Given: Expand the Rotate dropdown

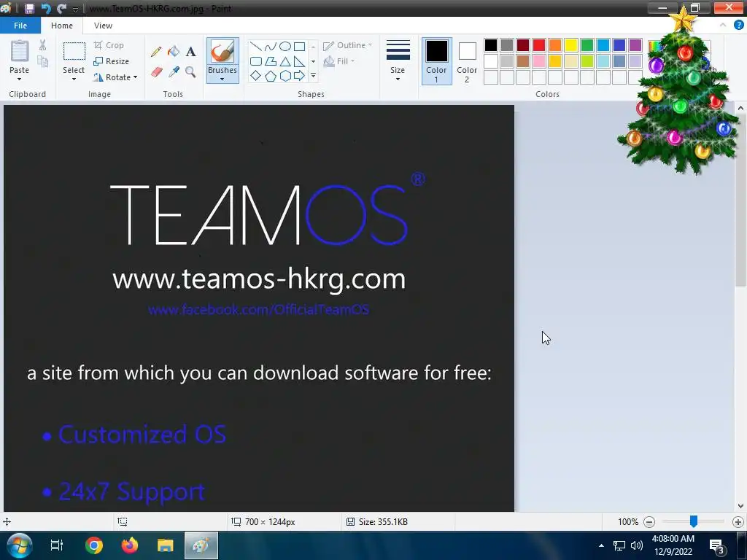Looking at the screenshot, I should click(x=135, y=77).
